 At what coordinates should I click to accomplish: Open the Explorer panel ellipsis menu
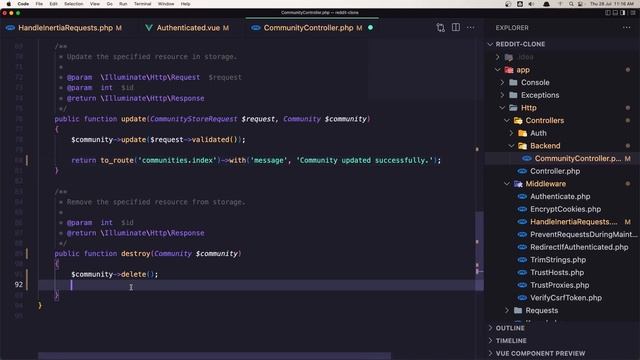pos(627,28)
